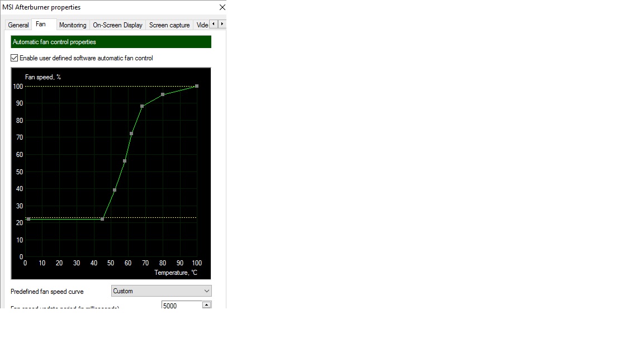Open the partially visible Video tab
The width and height of the screenshot is (644, 362).
click(x=202, y=25)
